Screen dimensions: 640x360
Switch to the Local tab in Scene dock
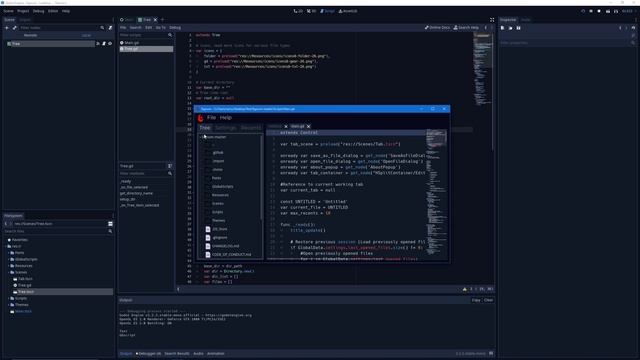point(86,36)
